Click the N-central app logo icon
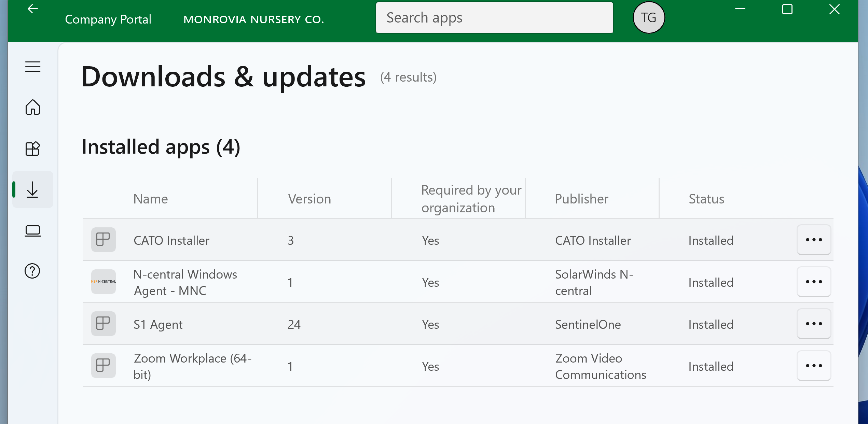 point(103,282)
